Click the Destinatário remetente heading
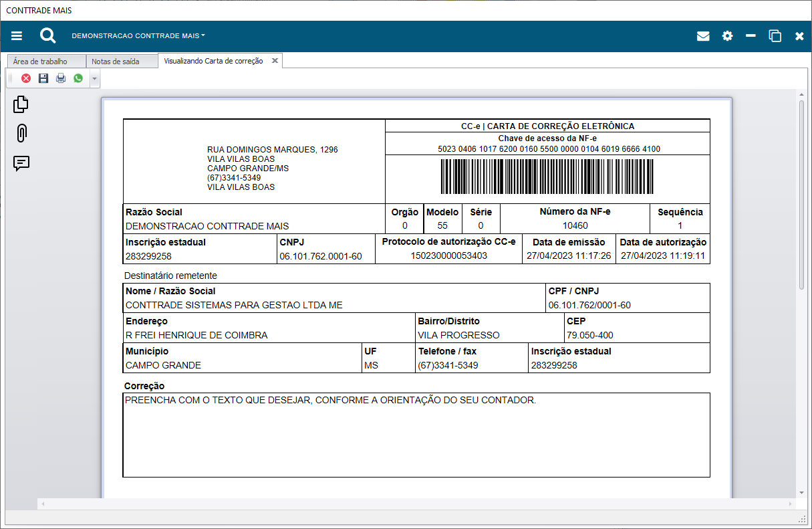Image resolution: width=812 pixels, height=529 pixels. pos(170,276)
